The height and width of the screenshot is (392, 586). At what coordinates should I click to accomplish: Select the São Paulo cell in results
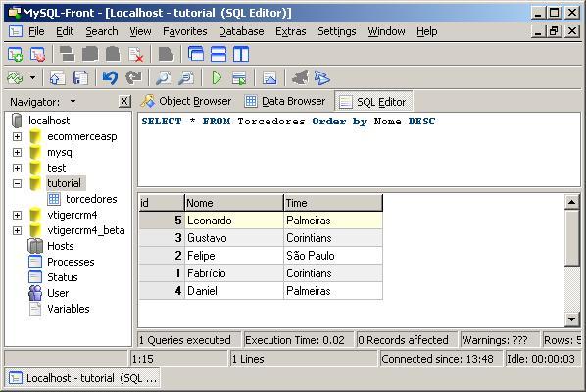click(333, 256)
